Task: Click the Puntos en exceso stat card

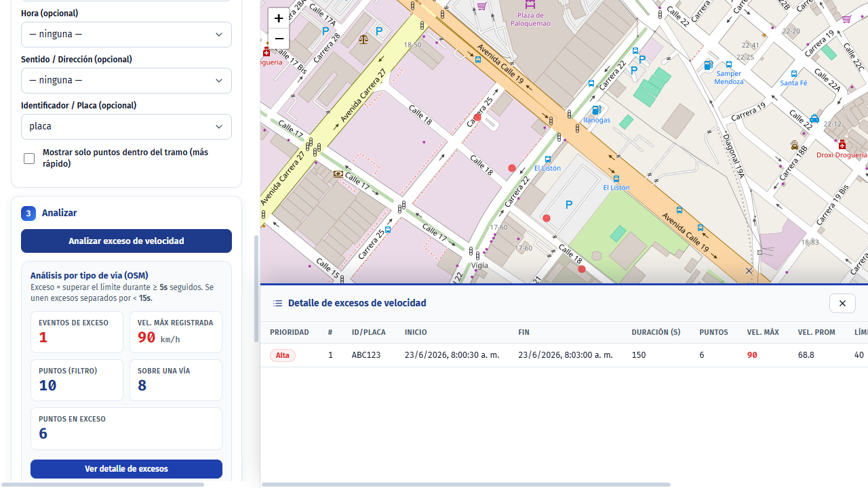Action: 126,428
